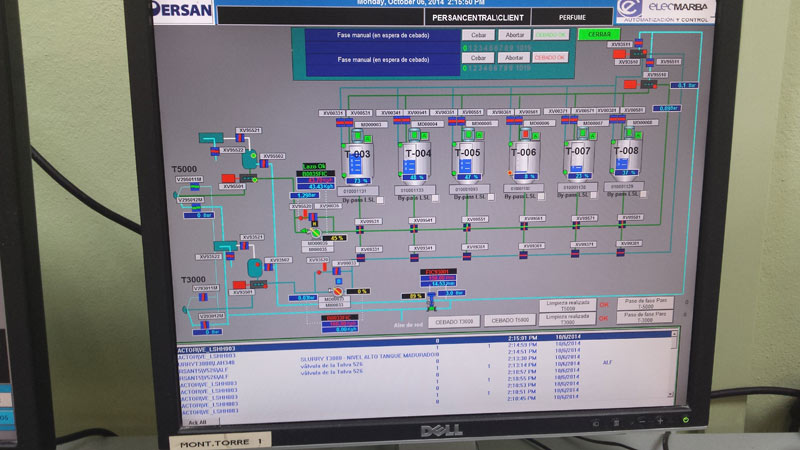This screenshot has height=450, width=800.
Task: Open the pump icon showing 45 %
Action: click(x=316, y=233)
